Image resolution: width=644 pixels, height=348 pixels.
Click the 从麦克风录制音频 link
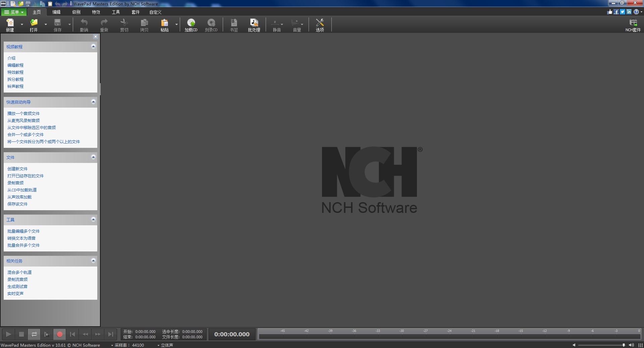point(23,121)
